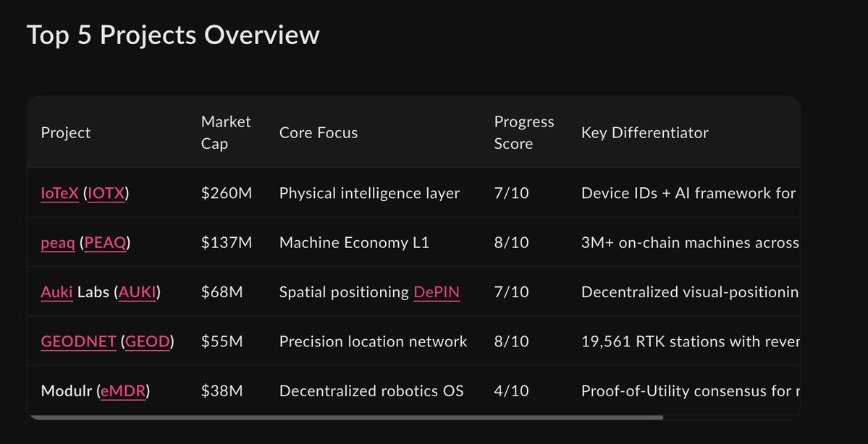868x444 pixels.
Task: Click the AUKI ticker link
Action: click(x=138, y=292)
